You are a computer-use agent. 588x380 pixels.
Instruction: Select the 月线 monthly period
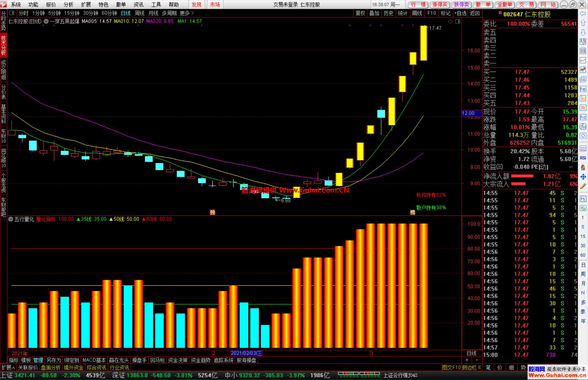[153, 13]
